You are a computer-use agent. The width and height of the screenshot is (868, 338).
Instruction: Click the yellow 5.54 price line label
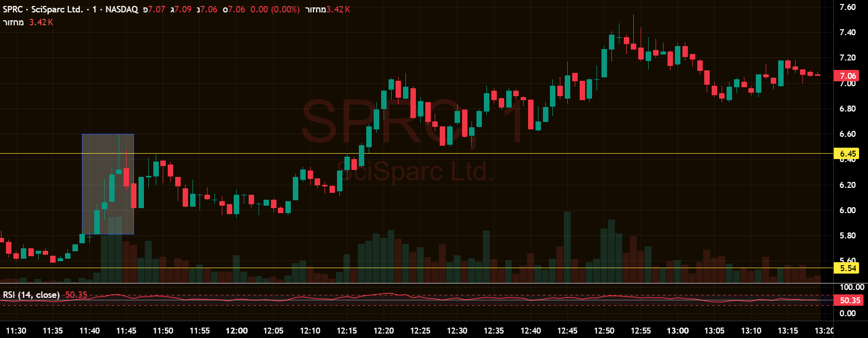click(848, 268)
